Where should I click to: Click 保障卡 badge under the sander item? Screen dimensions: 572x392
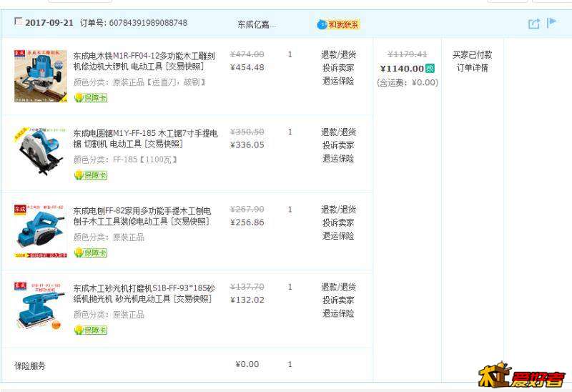tap(91, 330)
